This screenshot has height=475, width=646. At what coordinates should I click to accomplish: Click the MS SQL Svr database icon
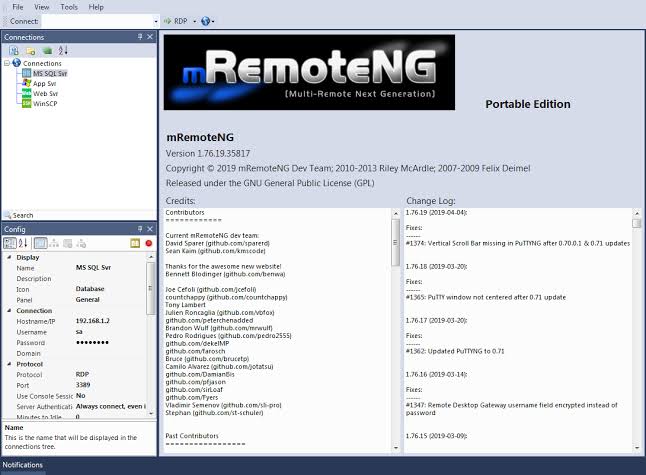26,73
